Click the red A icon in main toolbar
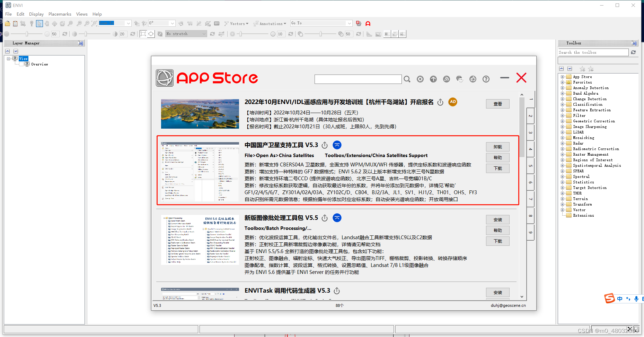The image size is (644, 337). [x=368, y=24]
